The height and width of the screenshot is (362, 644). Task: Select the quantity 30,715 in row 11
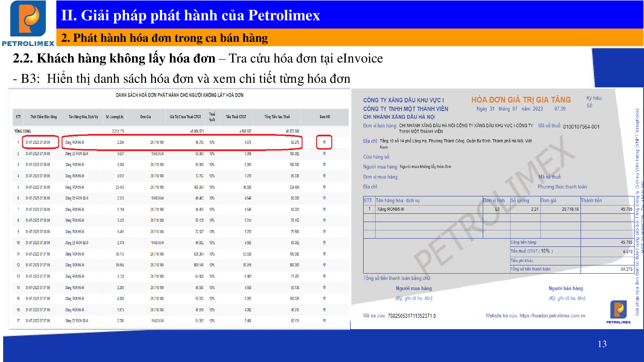point(120,254)
